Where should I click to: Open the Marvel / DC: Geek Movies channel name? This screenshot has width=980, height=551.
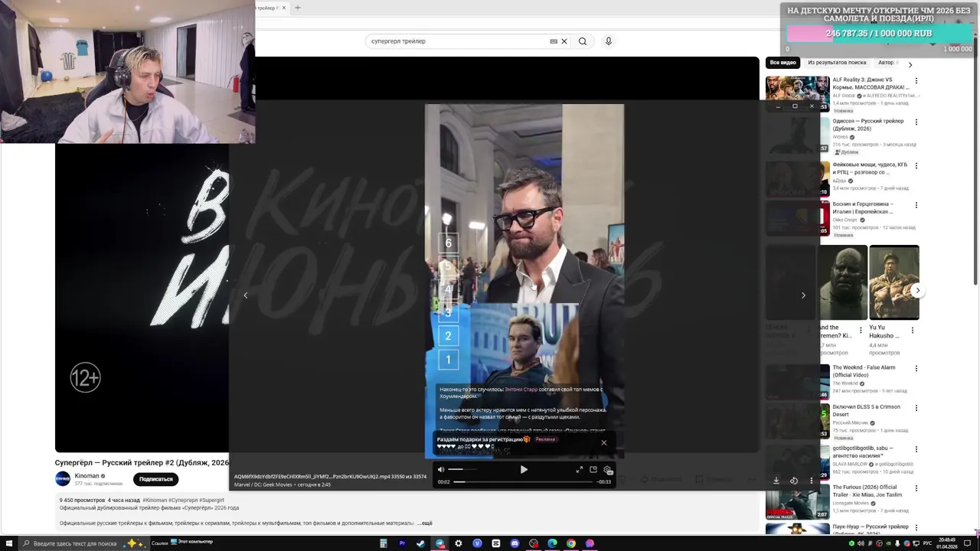[x=263, y=484]
